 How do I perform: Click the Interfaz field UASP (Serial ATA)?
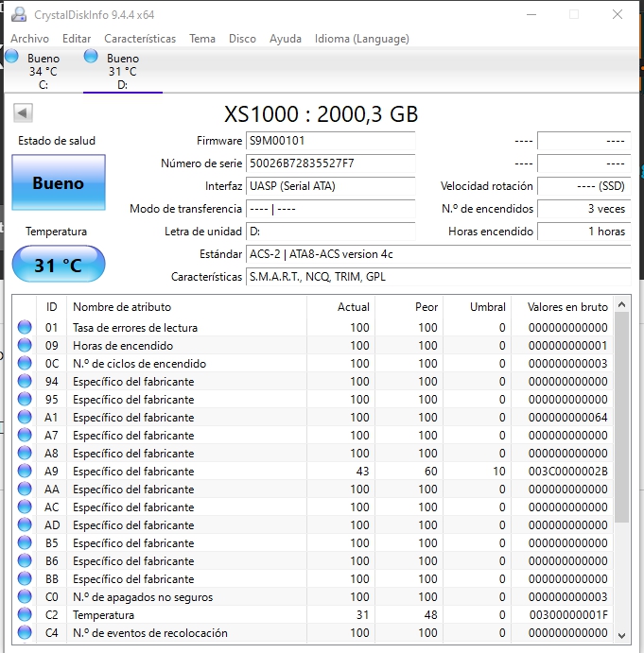331,186
